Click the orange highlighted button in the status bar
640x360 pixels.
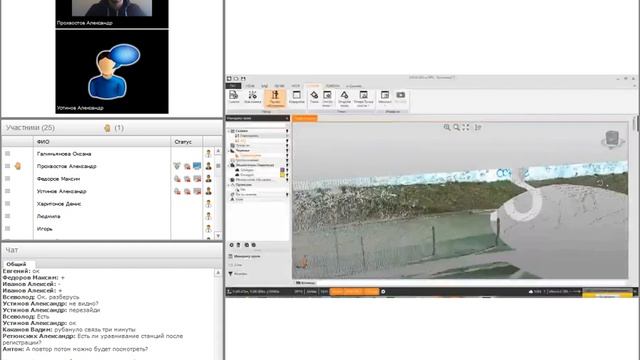(x=354, y=291)
